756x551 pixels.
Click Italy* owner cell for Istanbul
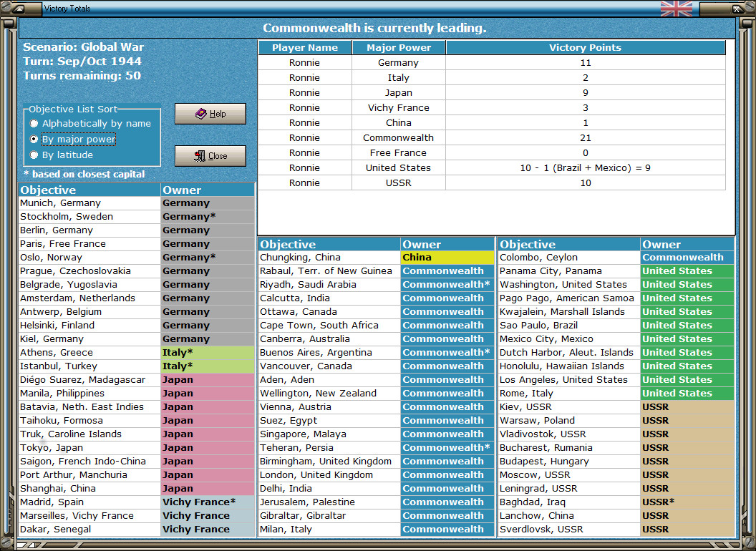click(208, 366)
